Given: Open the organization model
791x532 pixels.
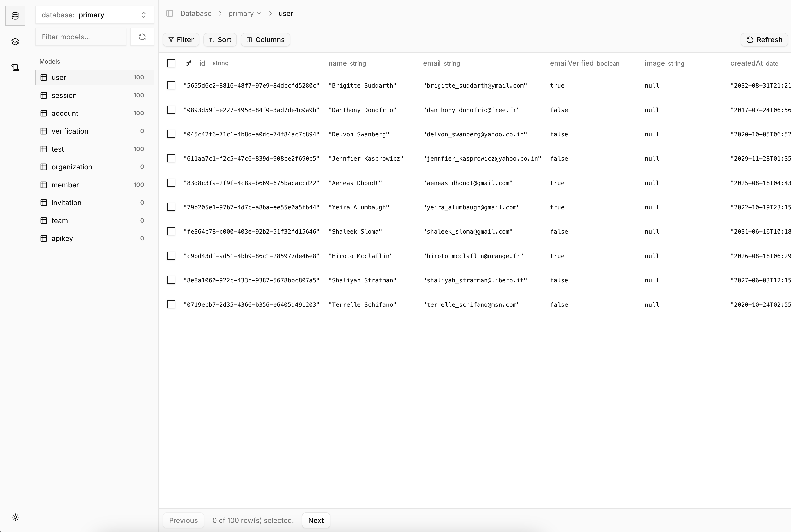Looking at the screenshot, I should [x=95, y=167].
